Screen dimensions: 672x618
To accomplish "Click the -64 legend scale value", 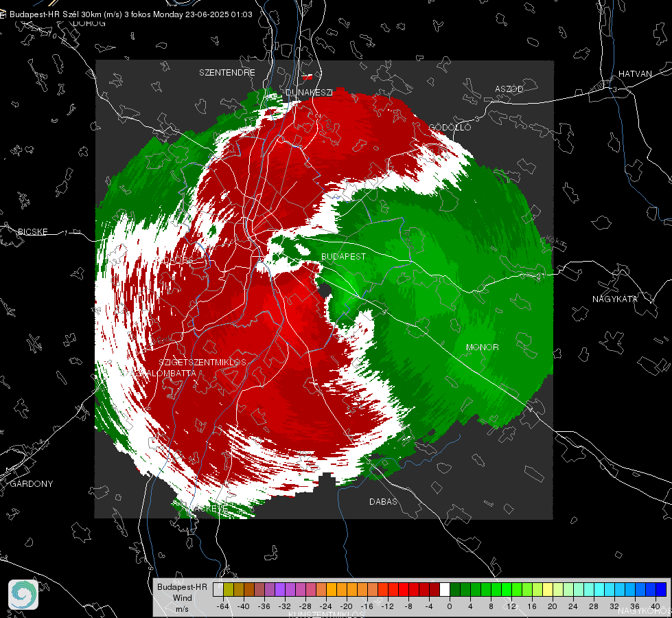I will pos(223,606).
